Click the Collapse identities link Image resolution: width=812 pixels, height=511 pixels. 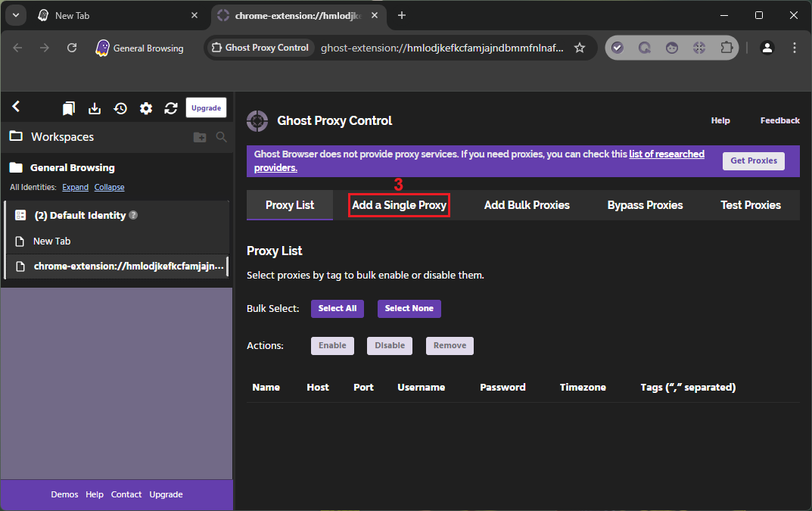coord(109,187)
